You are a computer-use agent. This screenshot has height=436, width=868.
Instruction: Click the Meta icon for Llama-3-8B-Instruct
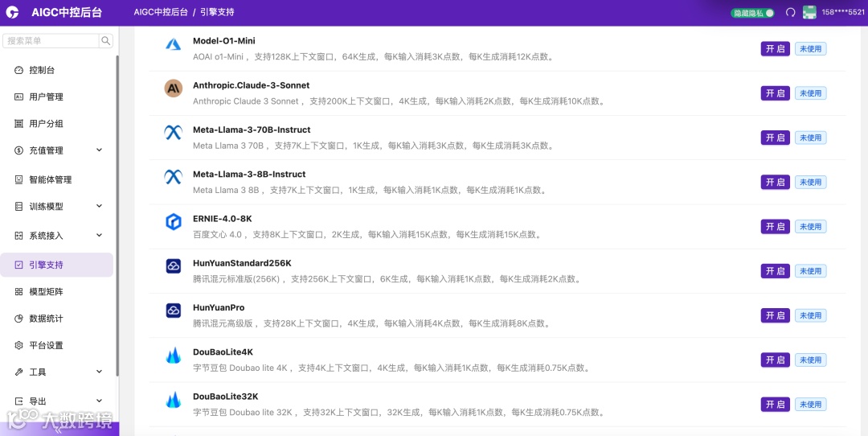[174, 177]
